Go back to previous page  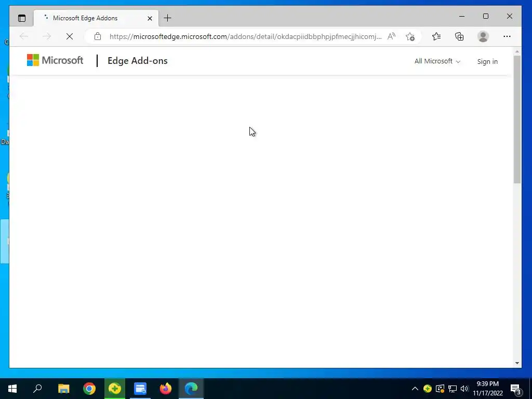[24, 36]
